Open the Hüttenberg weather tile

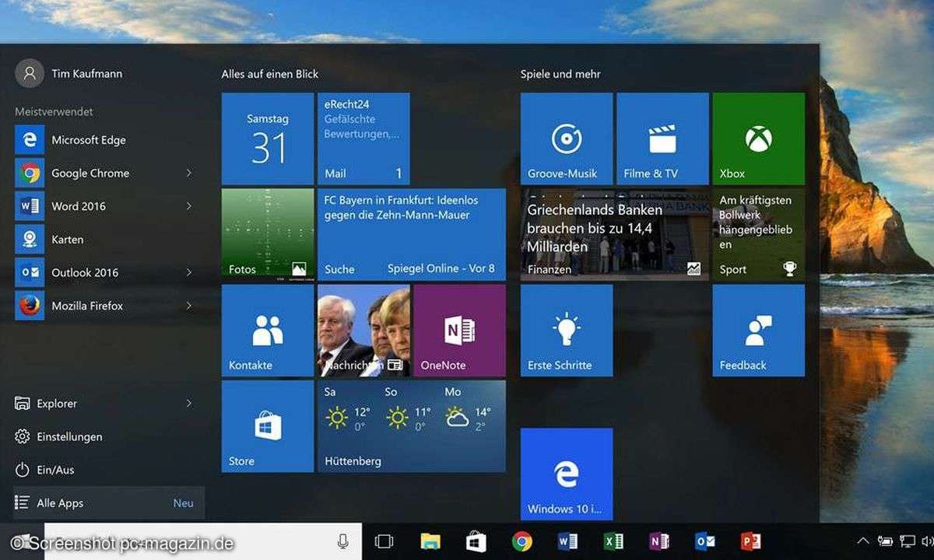pos(412,426)
